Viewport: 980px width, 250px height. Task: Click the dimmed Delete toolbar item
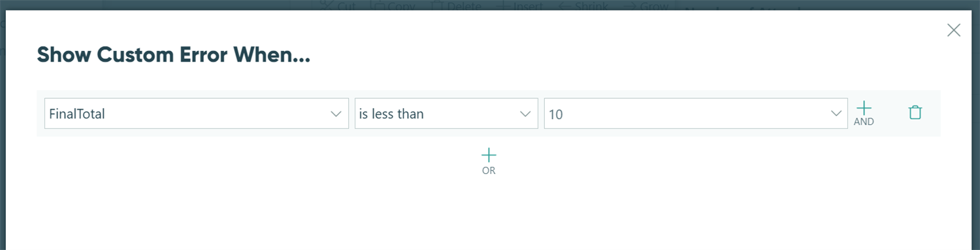point(457,6)
